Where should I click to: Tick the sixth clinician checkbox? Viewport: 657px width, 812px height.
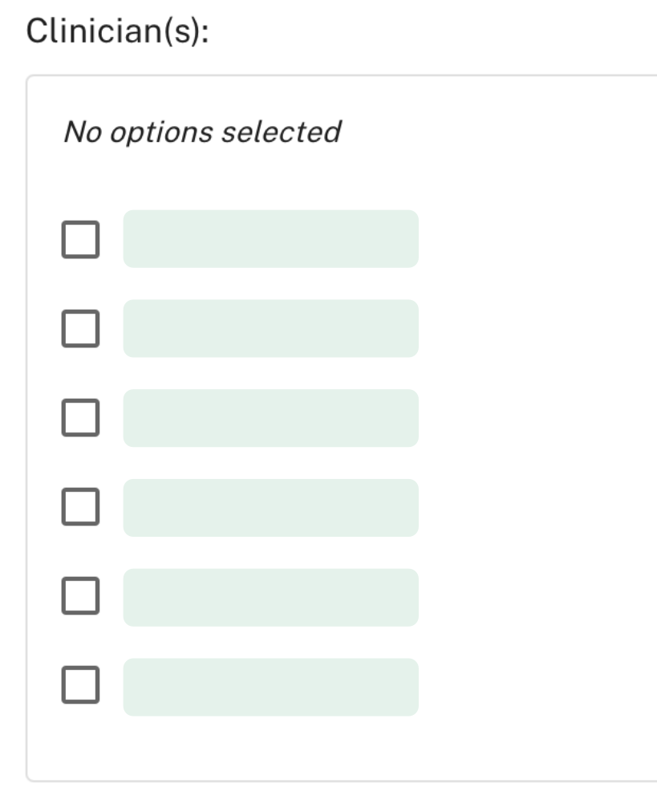81,686
